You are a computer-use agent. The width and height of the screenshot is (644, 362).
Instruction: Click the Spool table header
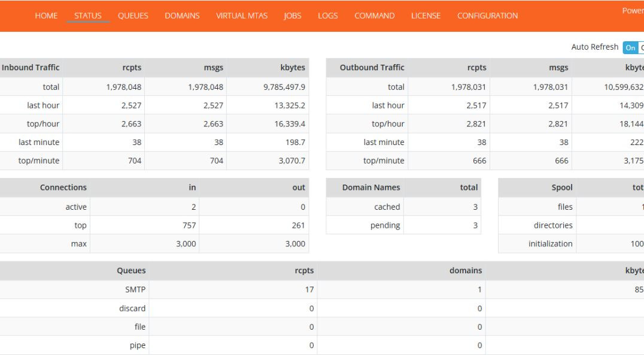[x=561, y=188]
